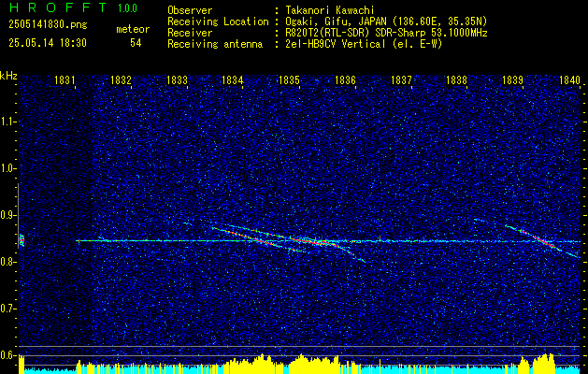Click the 0.8 kHz axis label

[7, 262]
